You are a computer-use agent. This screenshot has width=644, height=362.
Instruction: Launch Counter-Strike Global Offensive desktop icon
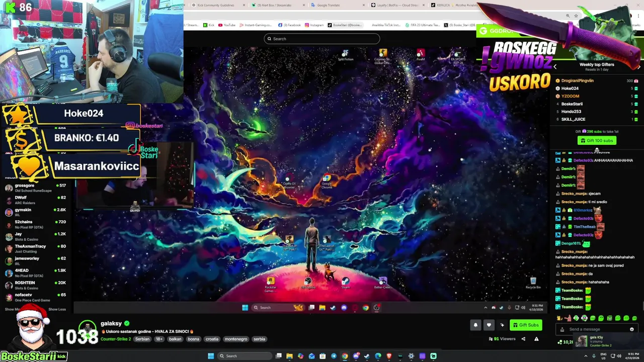[x=383, y=56]
